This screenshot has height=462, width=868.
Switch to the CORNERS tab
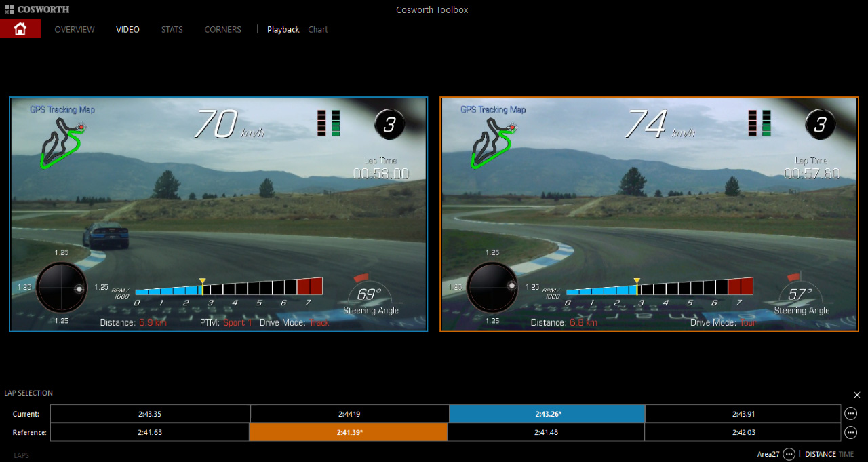[x=222, y=29]
